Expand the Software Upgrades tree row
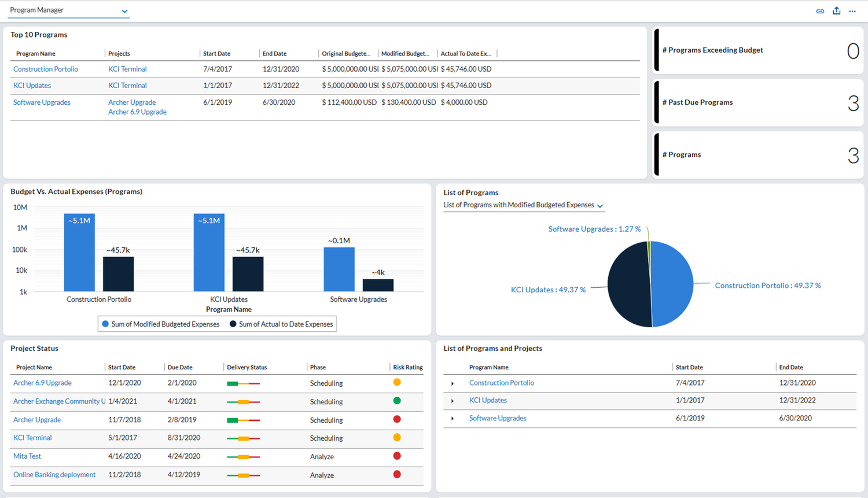The image size is (868, 498). coord(453,419)
